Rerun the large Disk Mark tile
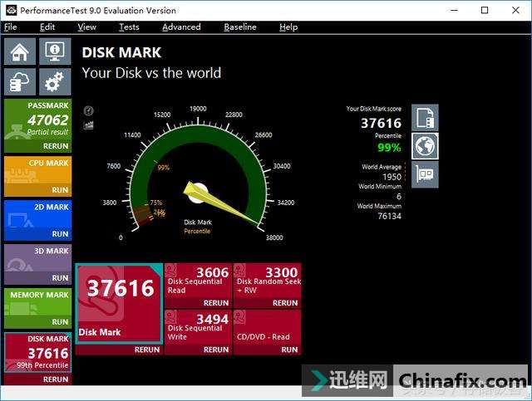This screenshot has height=401, width=532. [x=147, y=350]
